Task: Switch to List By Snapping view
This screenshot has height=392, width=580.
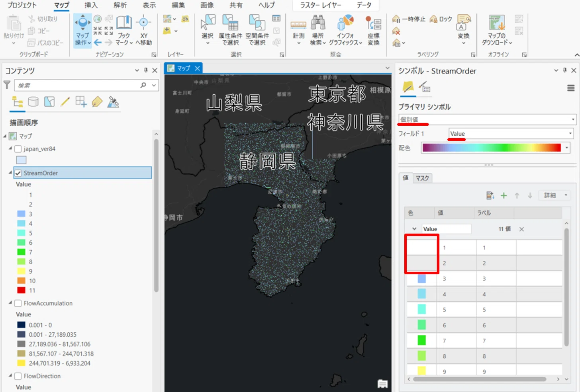Action: point(81,102)
